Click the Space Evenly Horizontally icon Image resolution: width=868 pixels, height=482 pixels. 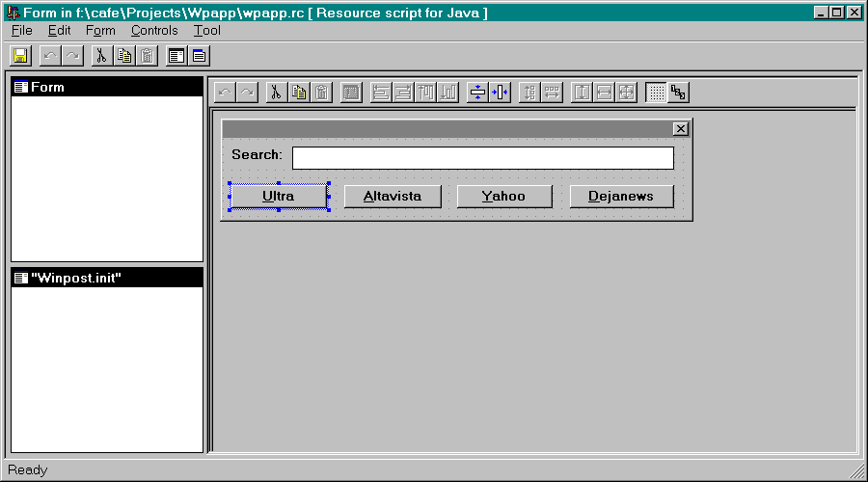[552, 93]
